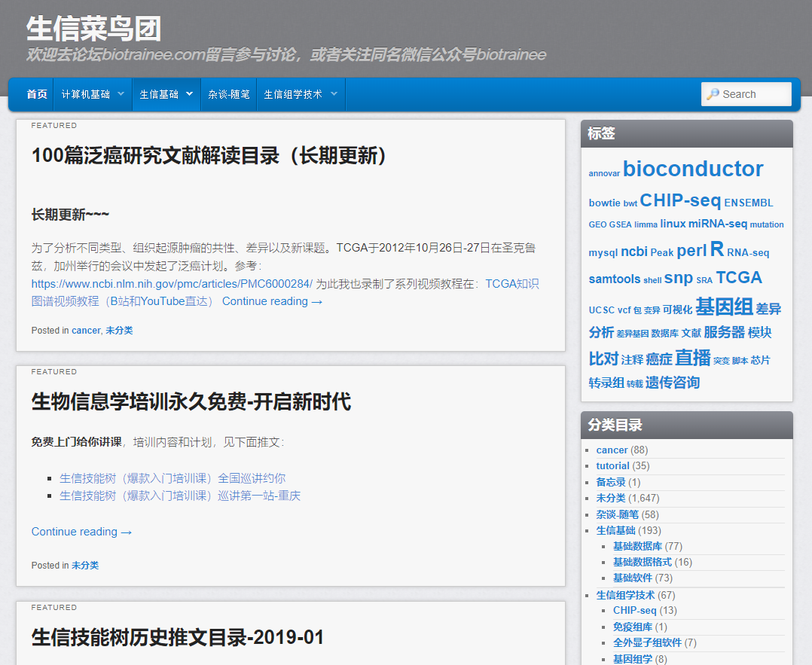Screen dimensions: 812x665
Task: Open the tutorial category link
Action: click(x=612, y=466)
